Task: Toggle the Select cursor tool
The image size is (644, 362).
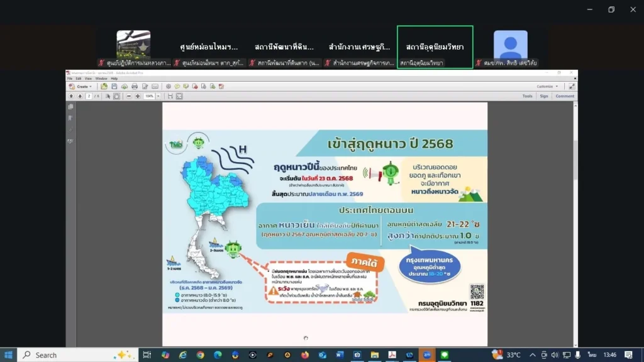Action: coord(108,96)
